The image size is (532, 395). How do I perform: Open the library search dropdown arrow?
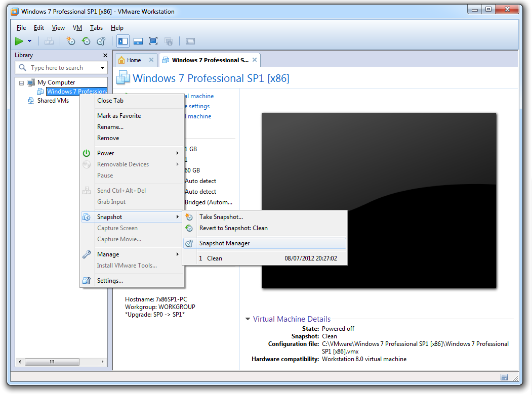pyautogui.click(x=102, y=68)
